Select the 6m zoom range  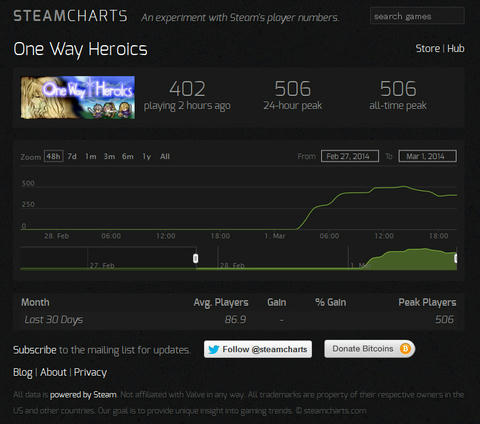point(128,156)
